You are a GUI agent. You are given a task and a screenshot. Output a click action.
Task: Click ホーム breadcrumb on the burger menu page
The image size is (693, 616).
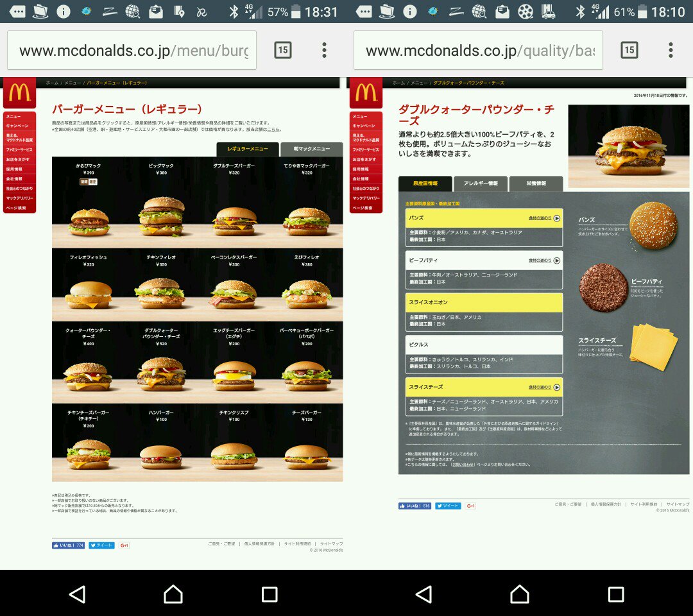[52, 83]
